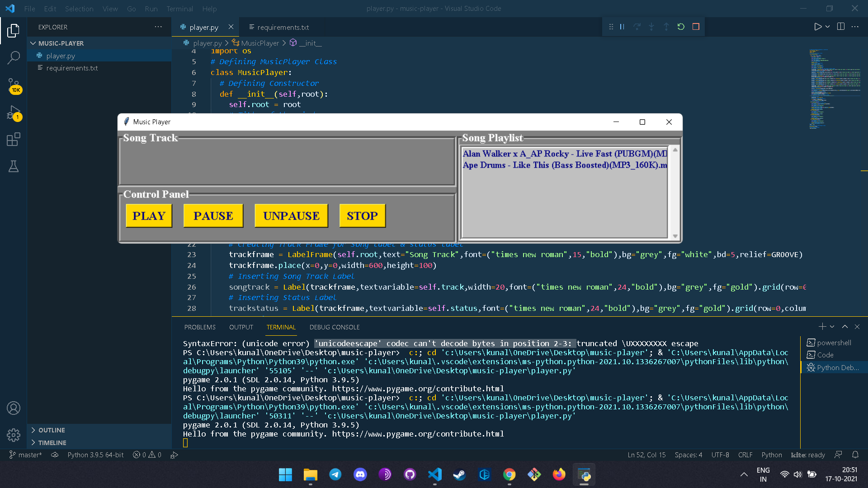Open the Explorer view in activity bar

[14, 31]
